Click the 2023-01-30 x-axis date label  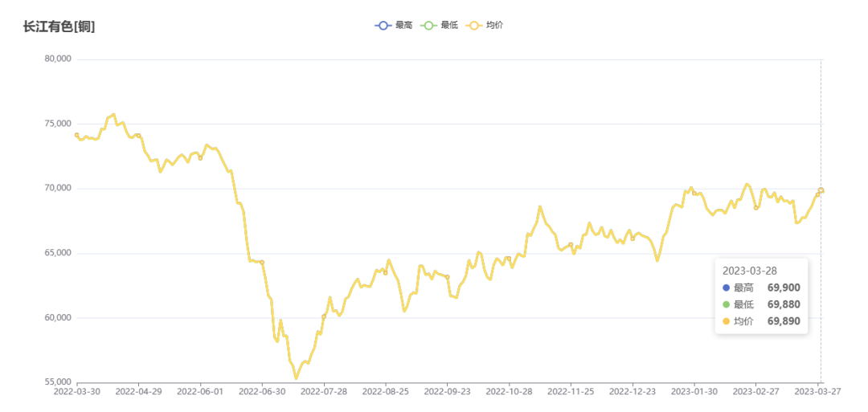pos(694,392)
